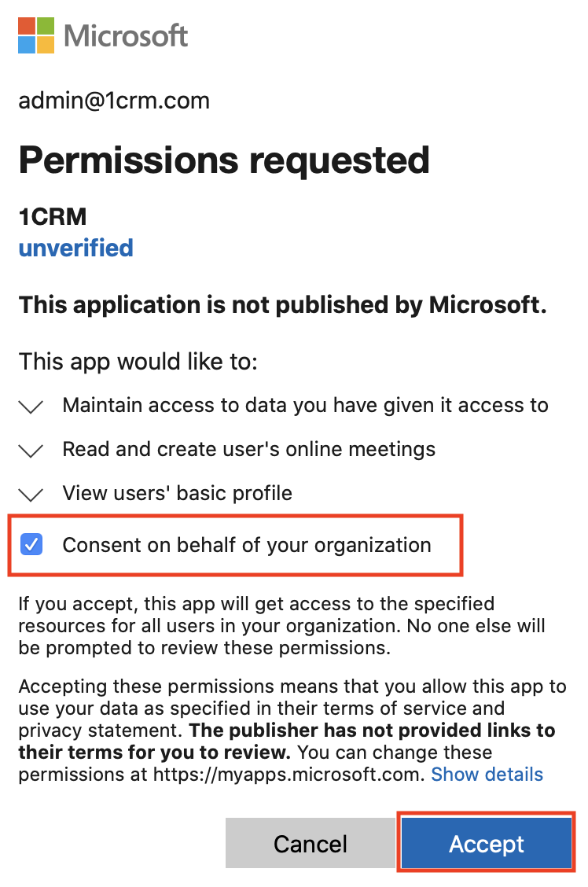Click the 1CRM application name
The height and width of the screenshot is (887, 588).
click(53, 217)
